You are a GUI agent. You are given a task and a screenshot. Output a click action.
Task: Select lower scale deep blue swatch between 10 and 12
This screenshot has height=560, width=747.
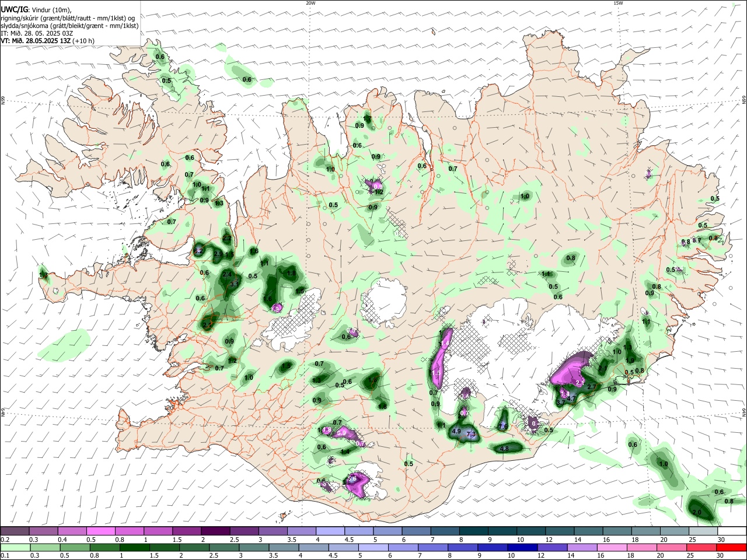click(522, 547)
